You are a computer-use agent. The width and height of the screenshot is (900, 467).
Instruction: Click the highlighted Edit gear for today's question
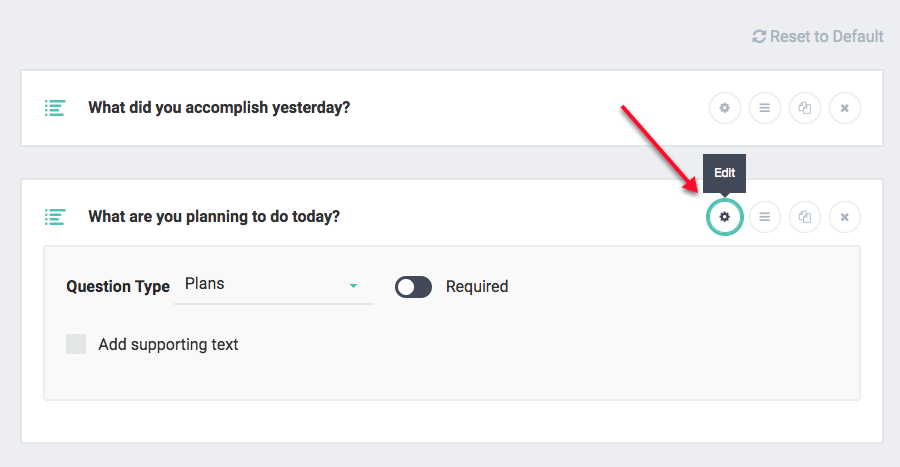pyautogui.click(x=725, y=216)
